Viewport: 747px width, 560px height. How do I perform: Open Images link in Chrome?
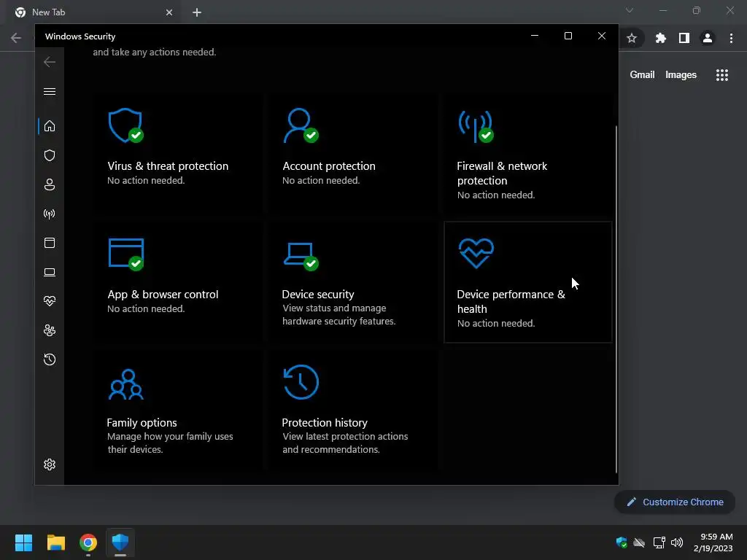681,75
